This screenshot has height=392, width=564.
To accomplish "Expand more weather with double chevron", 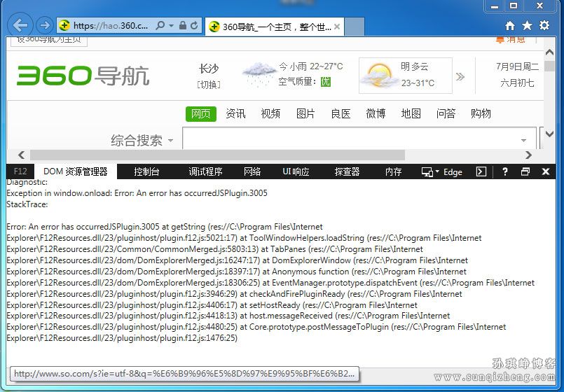I will (x=460, y=76).
